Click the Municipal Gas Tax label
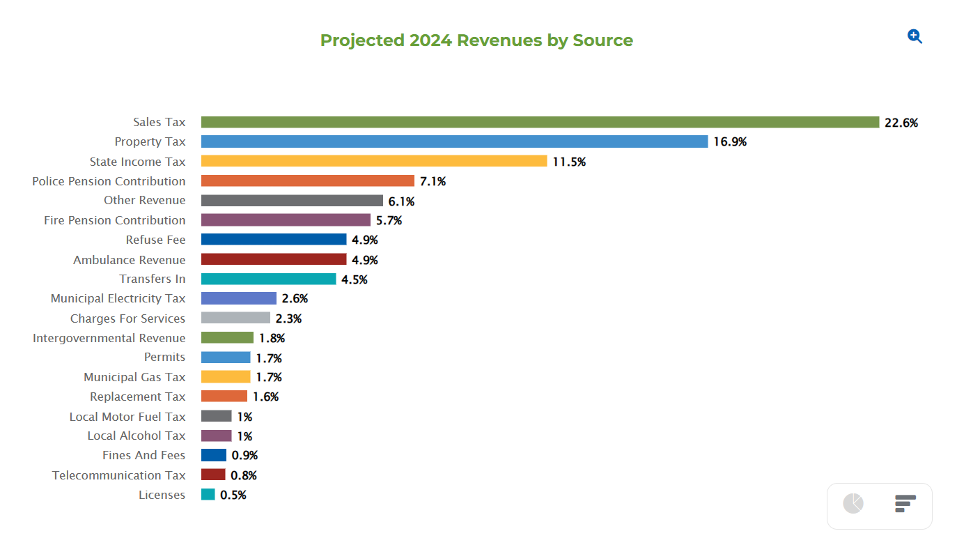980x538 pixels. coord(135,377)
